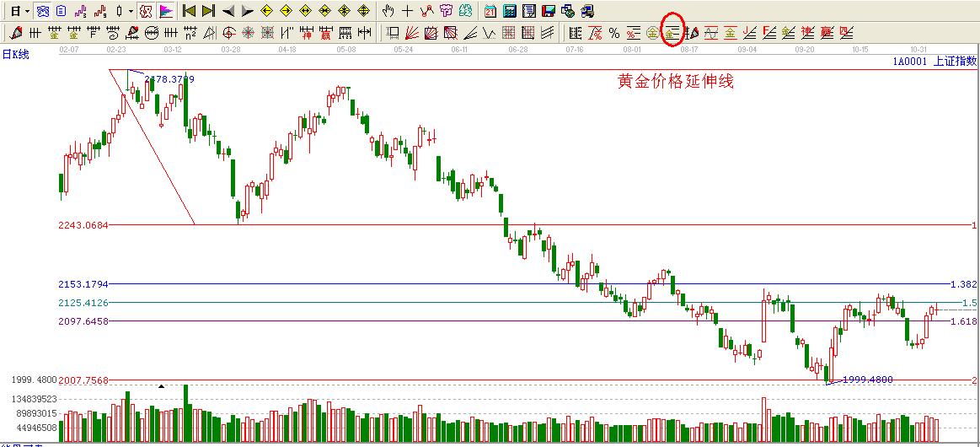The width and height of the screenshot is (980, 447).
Task: Open the calendar icon showing 21
Action: [490, 11]
